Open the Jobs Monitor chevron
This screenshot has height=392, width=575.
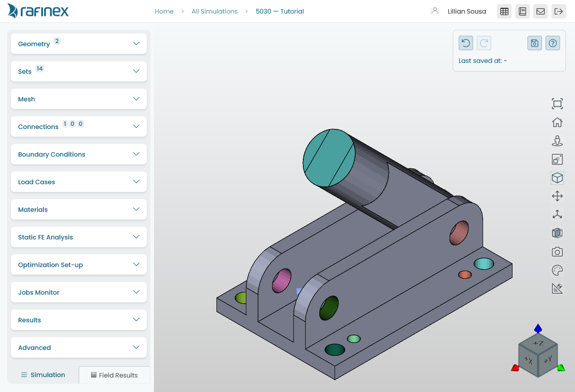136,292
